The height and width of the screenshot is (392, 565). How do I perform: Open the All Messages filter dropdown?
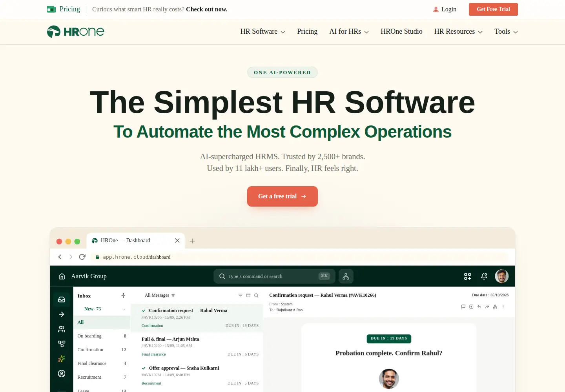160,295
